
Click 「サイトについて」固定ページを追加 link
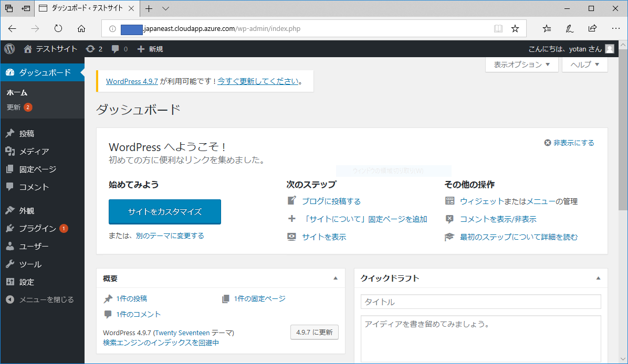(364, 219)
